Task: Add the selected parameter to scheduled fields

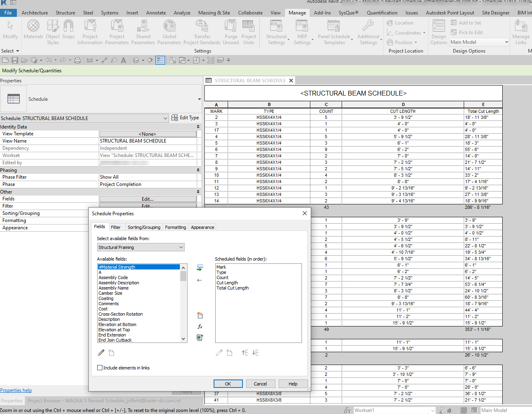Action: pos(200,267)
